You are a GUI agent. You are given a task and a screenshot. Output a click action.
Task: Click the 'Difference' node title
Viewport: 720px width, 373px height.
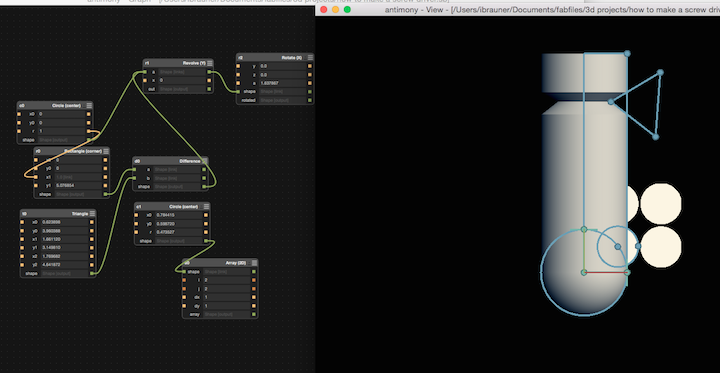coord(190,161)
